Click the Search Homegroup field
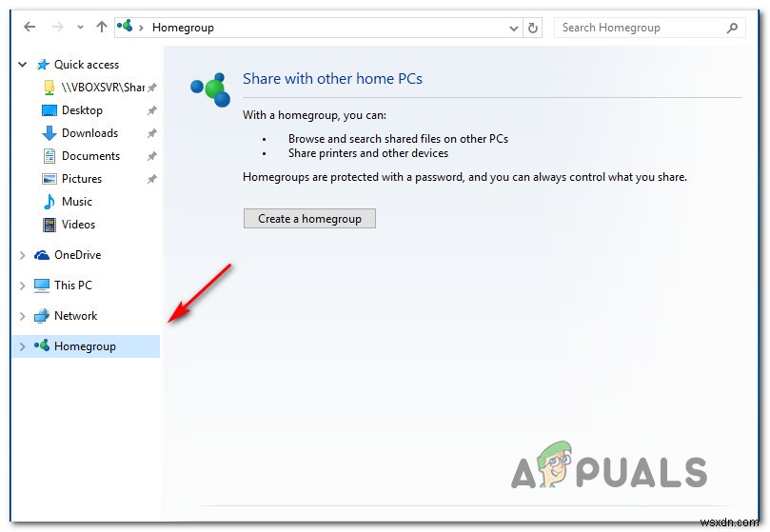770x532 pixels. 641,28
